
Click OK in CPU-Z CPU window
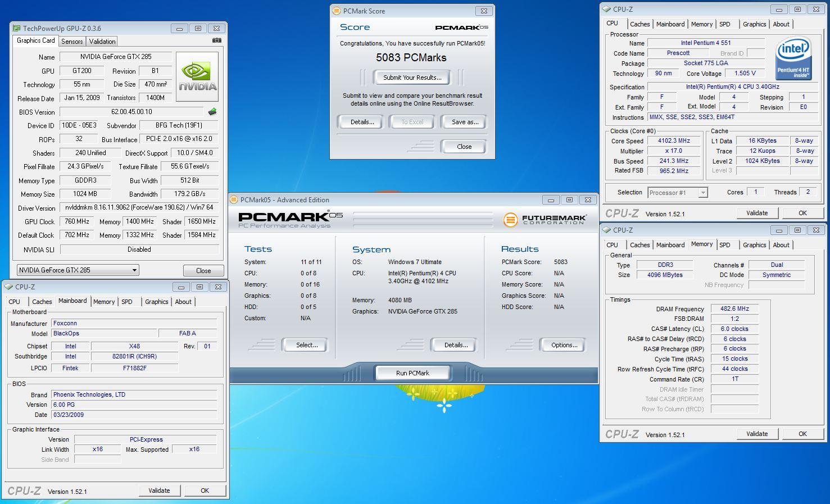(802, 213)
